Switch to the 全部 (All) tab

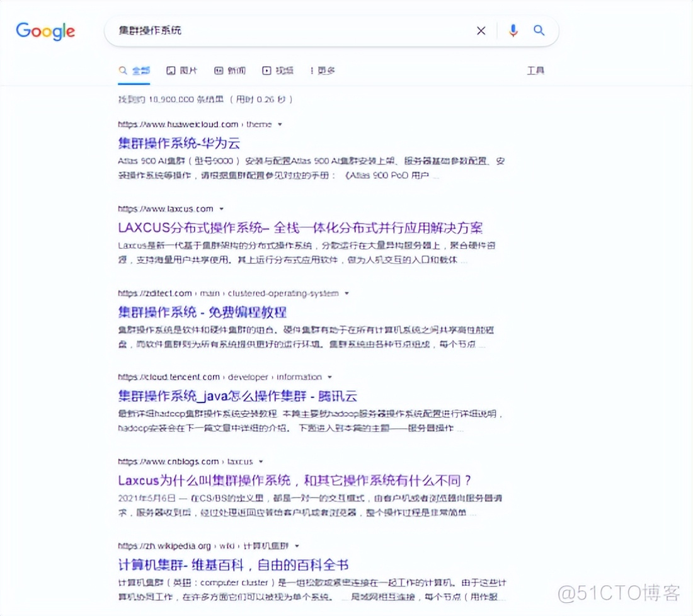pyautogui.click(x=135, y=71)
